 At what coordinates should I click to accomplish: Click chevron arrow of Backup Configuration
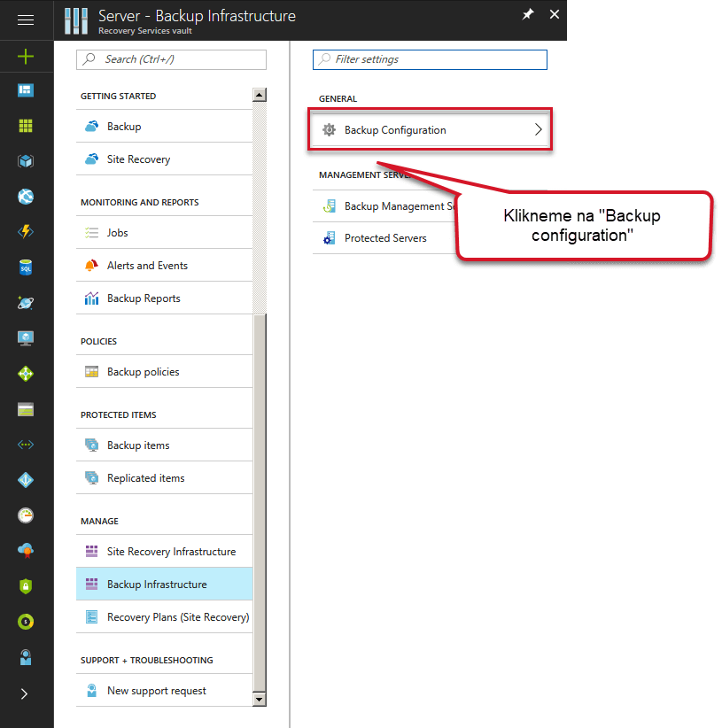pos(538,129)
